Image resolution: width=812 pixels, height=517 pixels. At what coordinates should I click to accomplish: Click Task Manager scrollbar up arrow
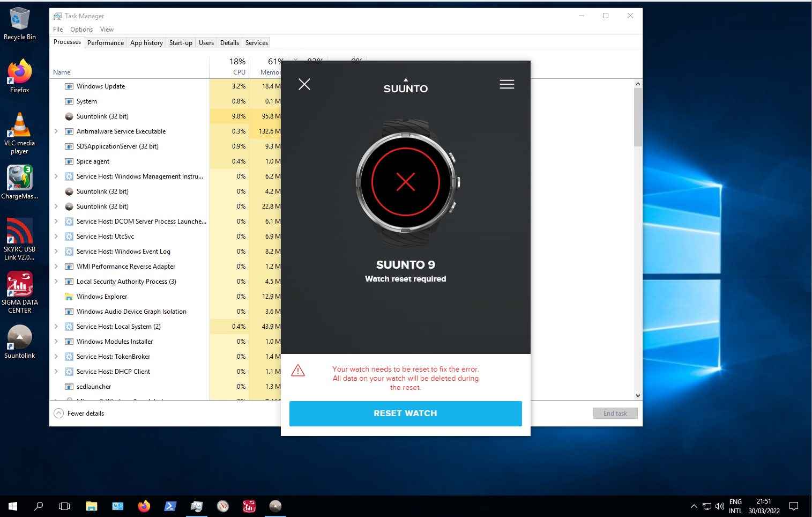[x=638, y=84]
